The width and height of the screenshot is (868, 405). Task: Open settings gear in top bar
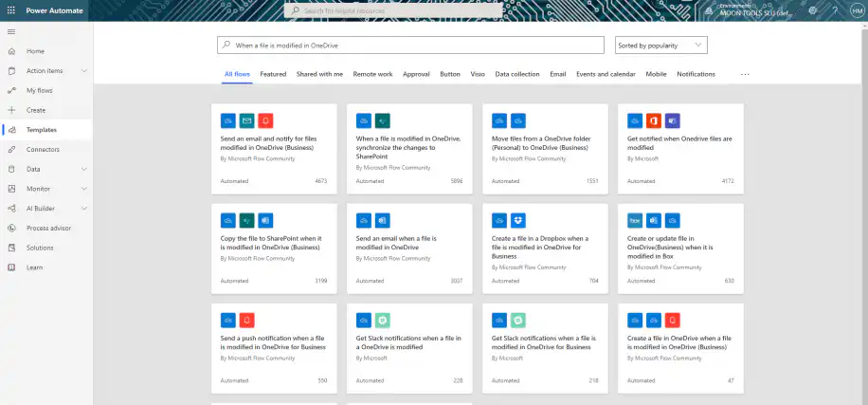pyautogui.click(x=813, y=10)
